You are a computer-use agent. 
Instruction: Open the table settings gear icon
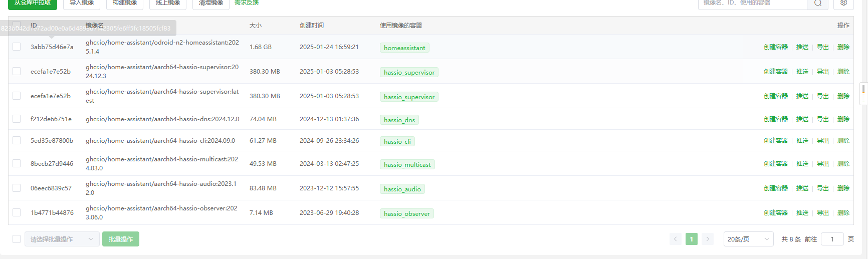[x=843, y=3]
